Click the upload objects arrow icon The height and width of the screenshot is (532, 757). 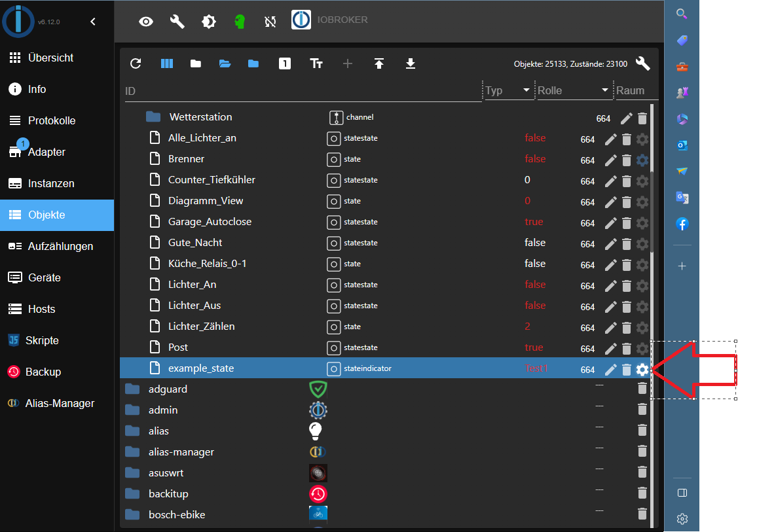click(379, 63)
